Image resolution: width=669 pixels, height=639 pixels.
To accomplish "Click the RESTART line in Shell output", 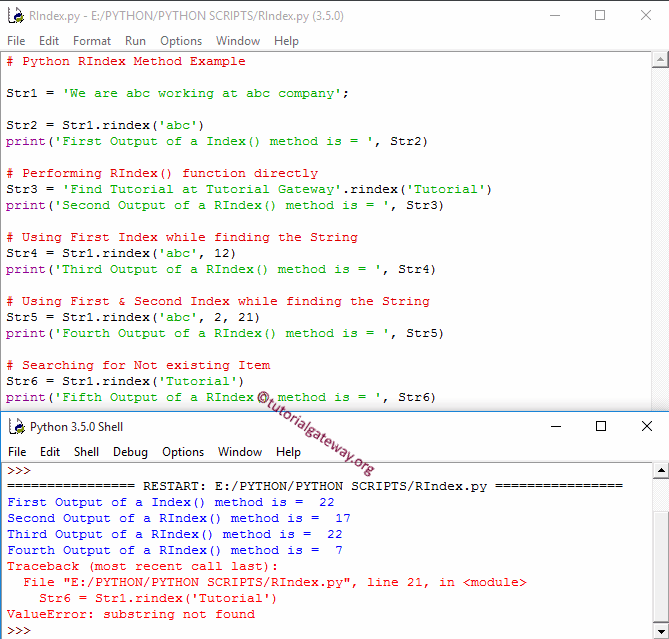I will point(315,486).
